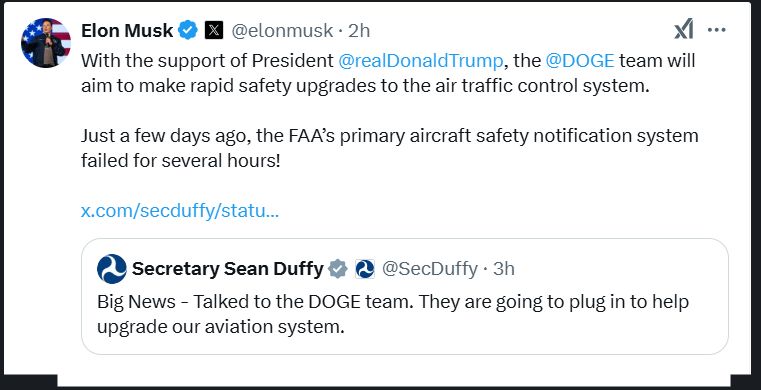Open the three-dot more options menu

click(x=716, y=30)
